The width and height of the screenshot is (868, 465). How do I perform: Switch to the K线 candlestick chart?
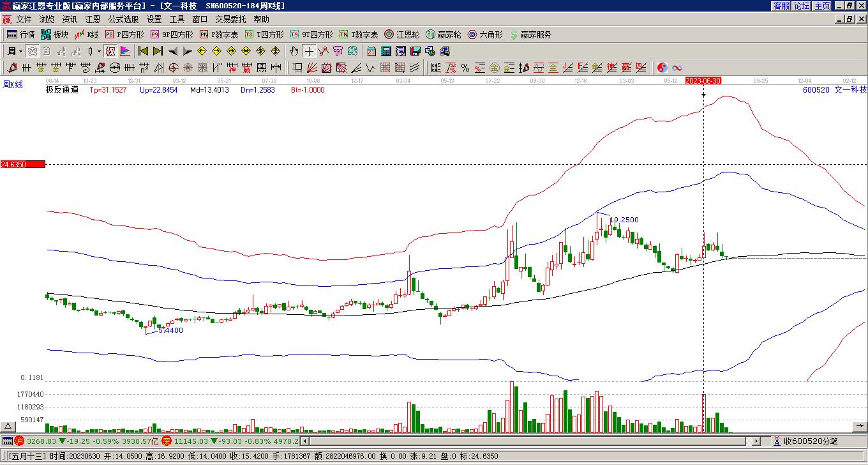click(87, 34)
